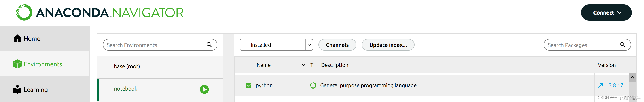Click the green Environments cube icon
The width and height of the screenshot is (644, 102).
pos(17,64)
